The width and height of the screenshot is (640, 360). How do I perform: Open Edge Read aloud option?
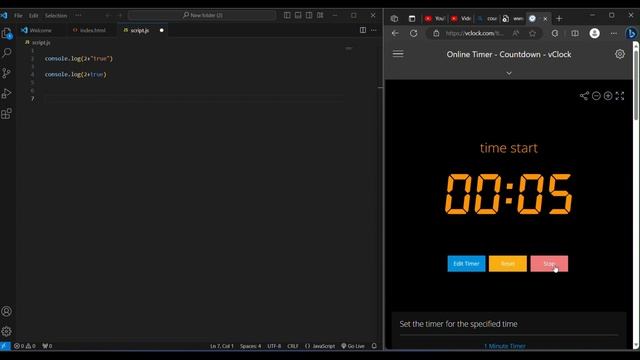[x=516, y=33]
